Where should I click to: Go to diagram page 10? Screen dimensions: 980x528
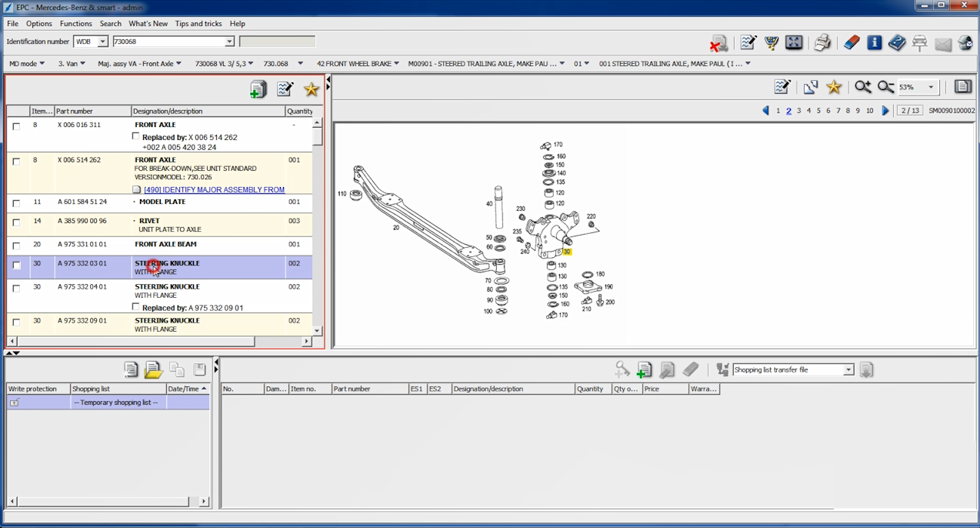tap(869, 111)
